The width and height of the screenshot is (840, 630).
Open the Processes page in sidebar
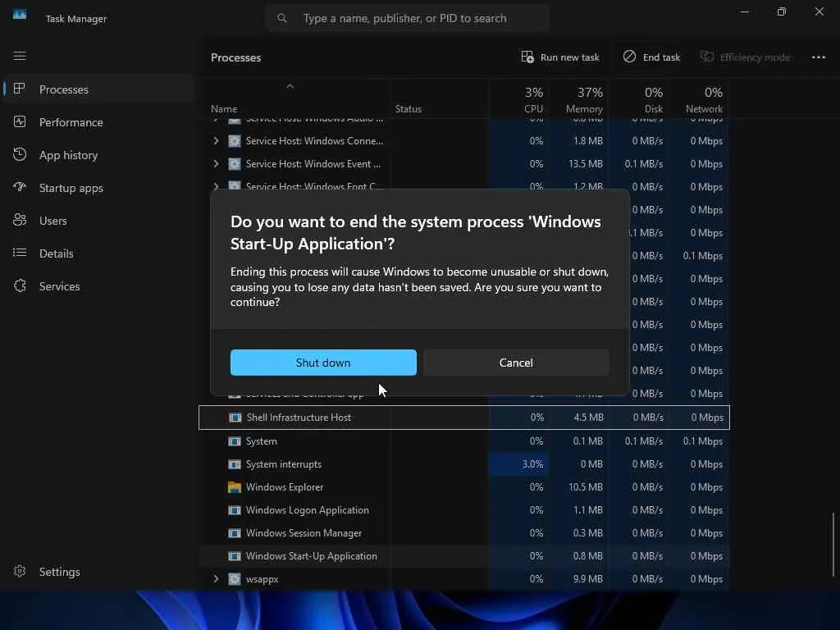point(98,89)
